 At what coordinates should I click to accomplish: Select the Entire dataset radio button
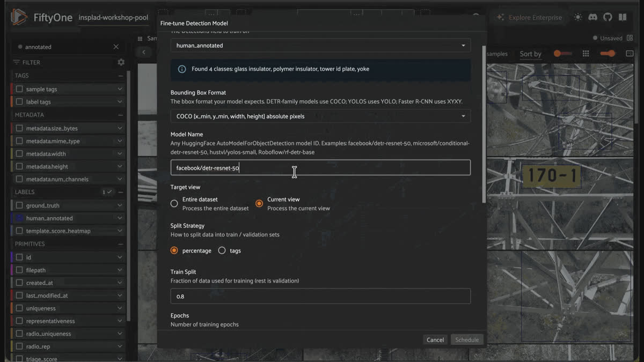pyautogui.click(x=174, y=204)
